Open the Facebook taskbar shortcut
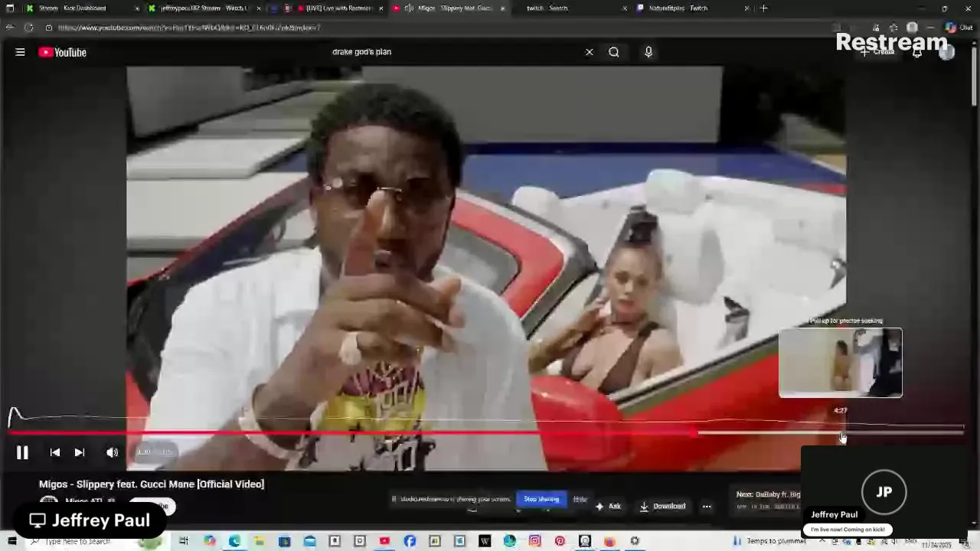Viewport: 980px width, 551px height. coord(410,541)
